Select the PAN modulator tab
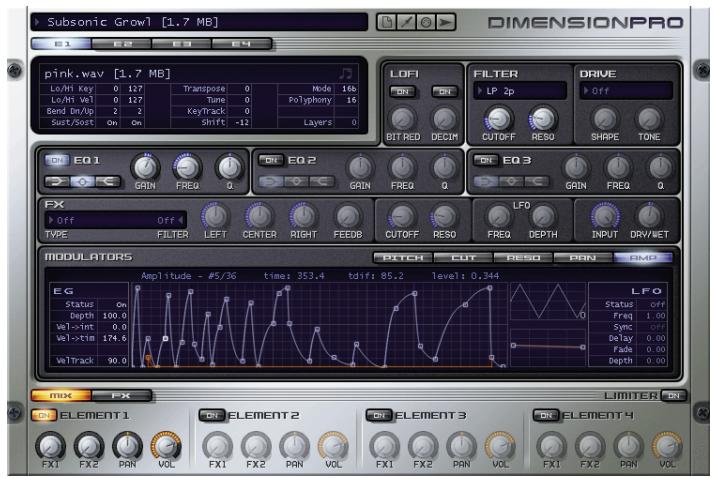 tap(583, 258)
